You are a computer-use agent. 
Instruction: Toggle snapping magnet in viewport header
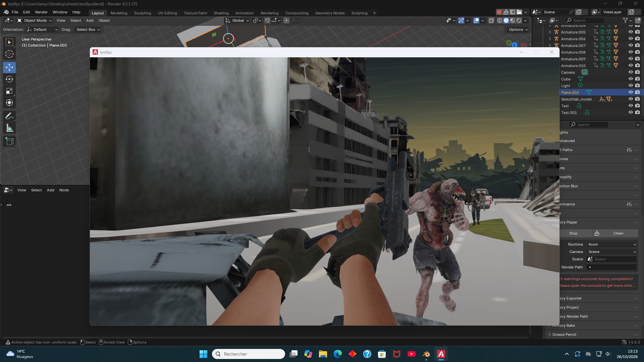tap(267, 20)
